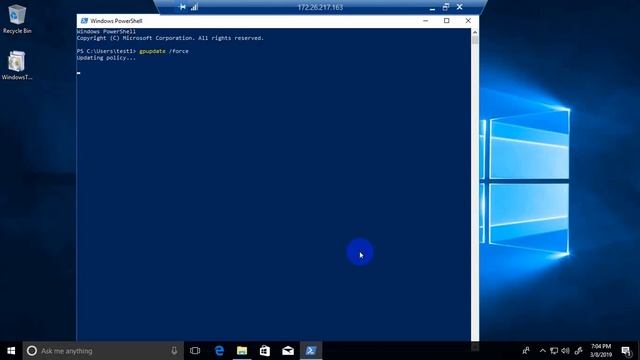
Task: Open the Windows Start menu
Action: [x=11, y=351]
